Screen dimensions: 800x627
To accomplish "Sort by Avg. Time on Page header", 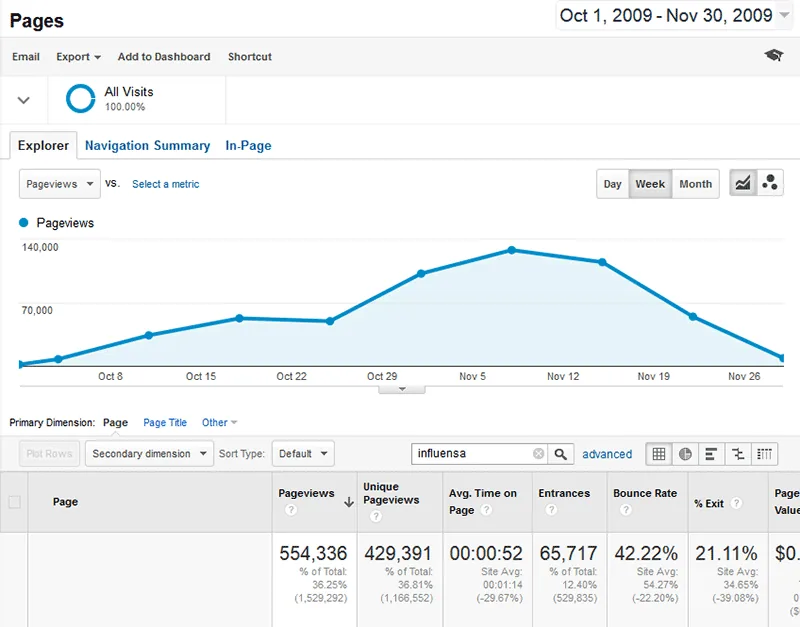I will point(483,501).
